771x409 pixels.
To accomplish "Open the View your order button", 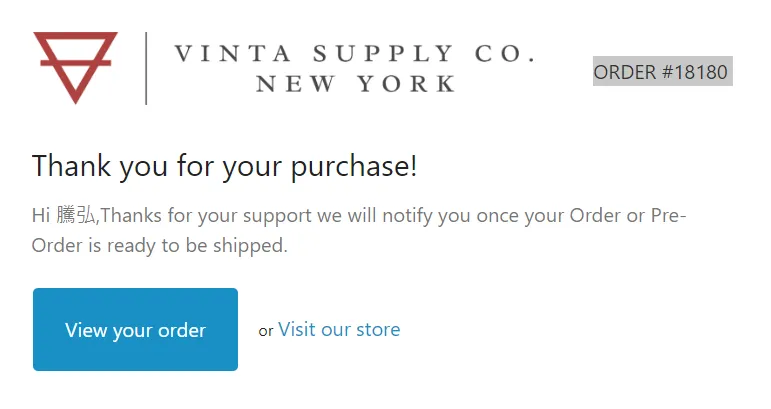I will click(x=135, y=329).
